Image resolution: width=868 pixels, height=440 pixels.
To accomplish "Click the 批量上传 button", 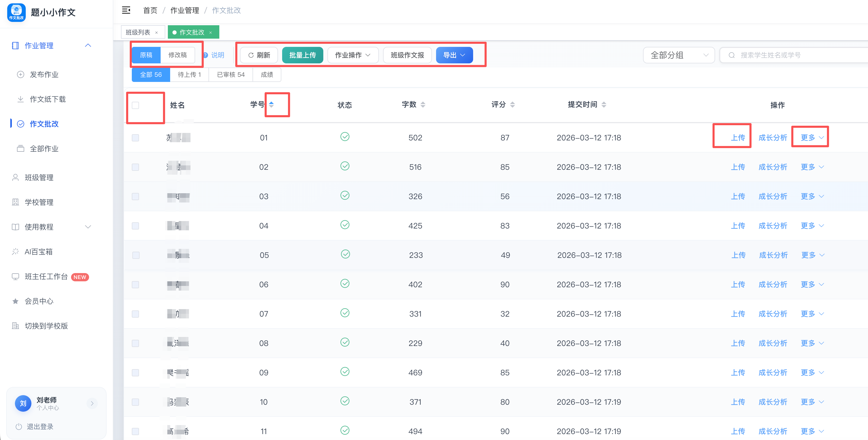I will click(x=302, y=55).
